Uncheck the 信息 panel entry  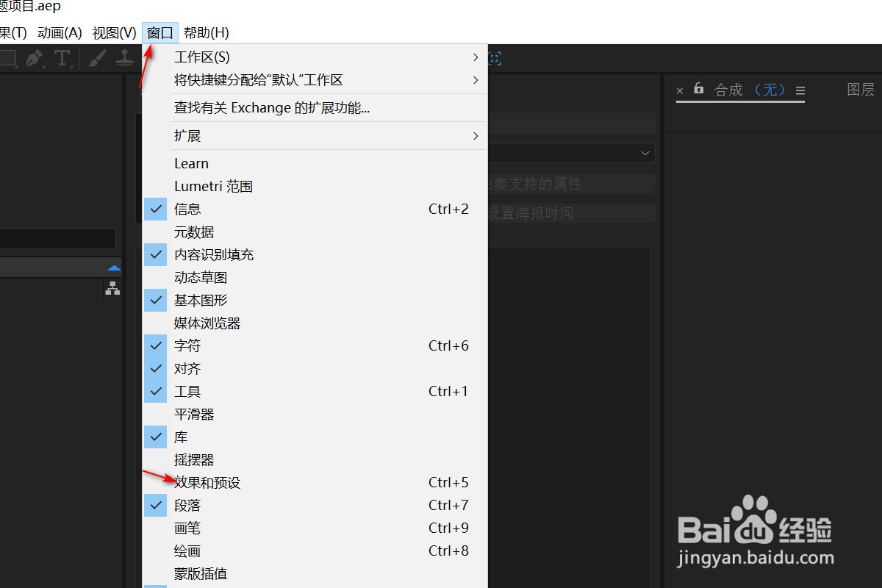[x=315, y=209]
